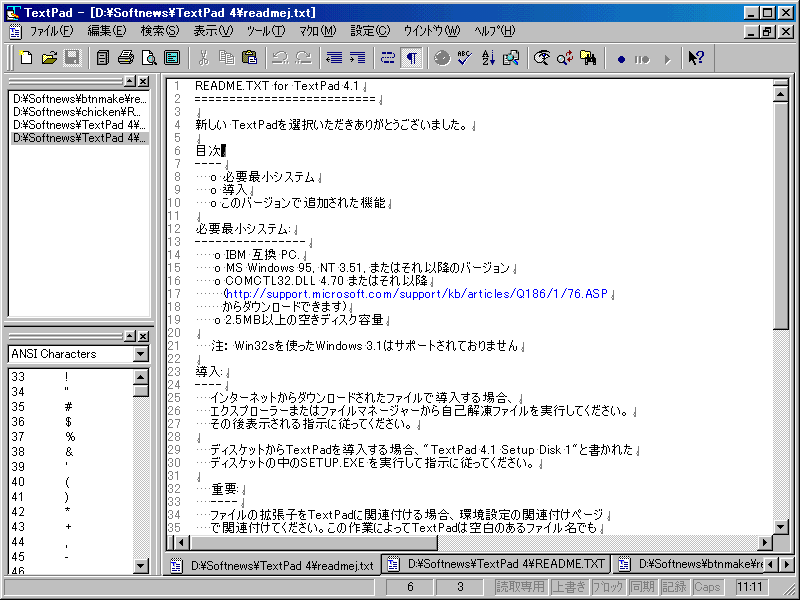This screenshot has height=600, width=800.
Task: Select the chicken file in the document selector
Action: (80, 112)
